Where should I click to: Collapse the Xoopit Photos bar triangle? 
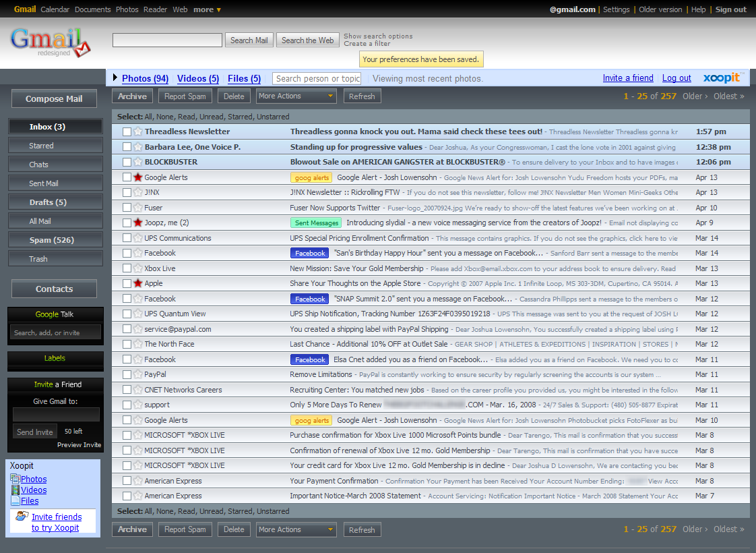click(115, 78)
